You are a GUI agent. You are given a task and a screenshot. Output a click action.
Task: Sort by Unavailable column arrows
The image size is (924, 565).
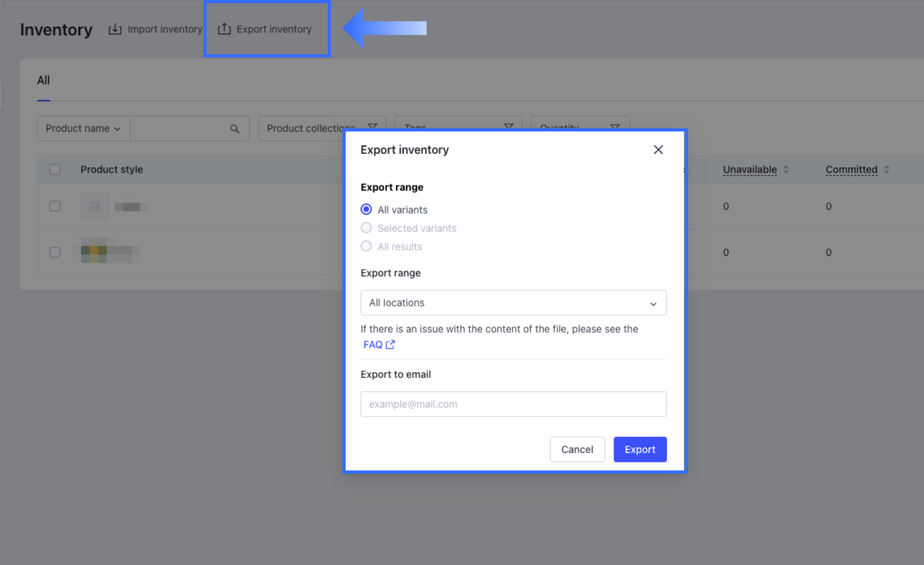click(x=786, y=169)
